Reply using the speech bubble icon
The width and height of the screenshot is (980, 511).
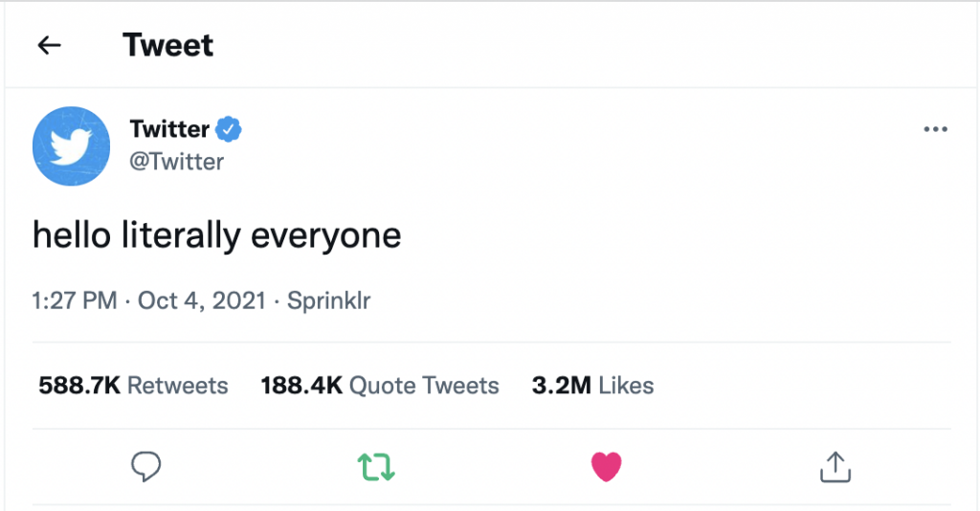(145, 466)
